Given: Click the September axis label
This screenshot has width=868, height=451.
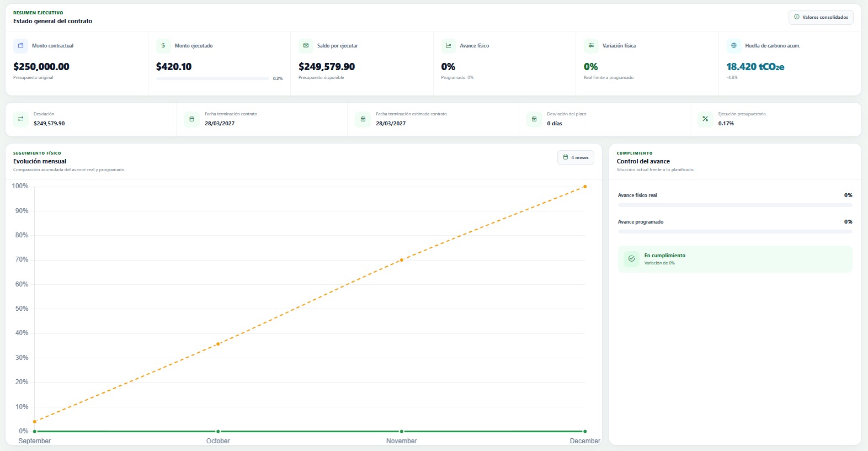Looking at the screenshot, I should 35,441.
